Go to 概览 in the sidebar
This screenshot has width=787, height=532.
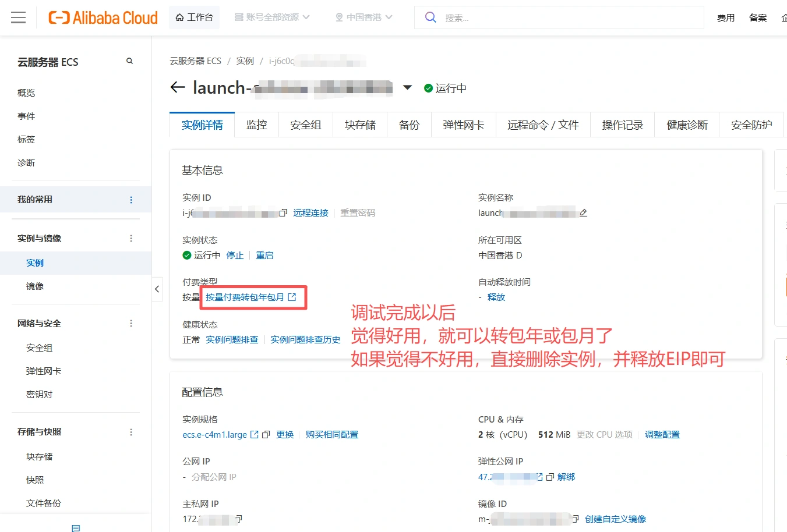click(26, 93)
